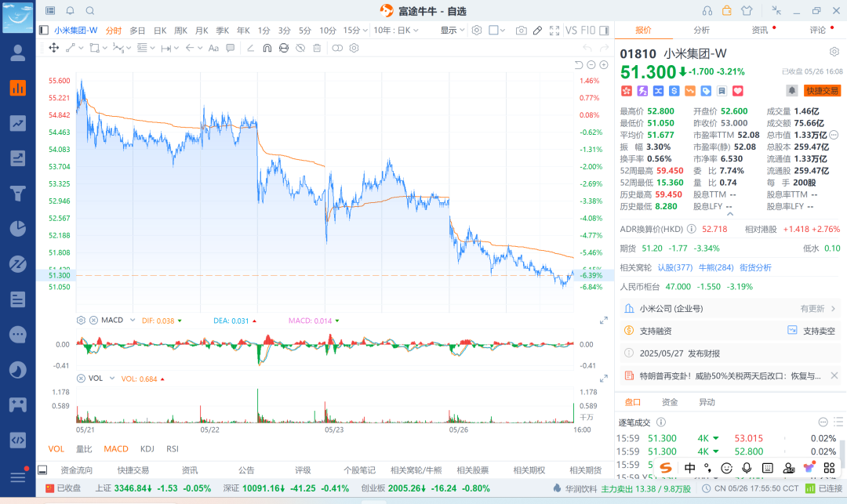The height and width of the screenshot is (504, 847).
Task: Open game controller icon in left sidebar
Action: [x=18, y=404]
